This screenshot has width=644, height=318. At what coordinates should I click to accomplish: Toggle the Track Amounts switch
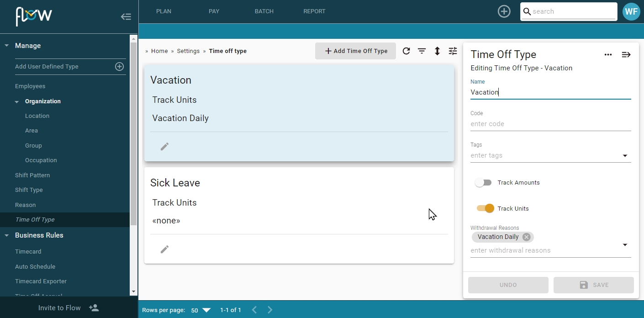pos(483,183)
